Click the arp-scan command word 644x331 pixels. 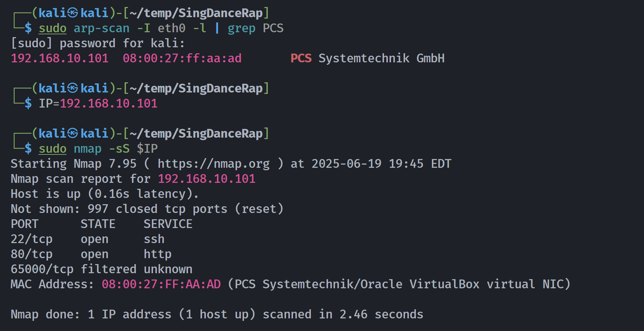101,28
